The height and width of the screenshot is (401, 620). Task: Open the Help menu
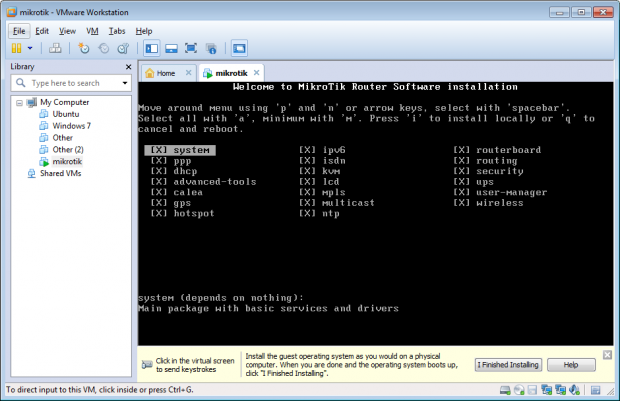point(144,31)
